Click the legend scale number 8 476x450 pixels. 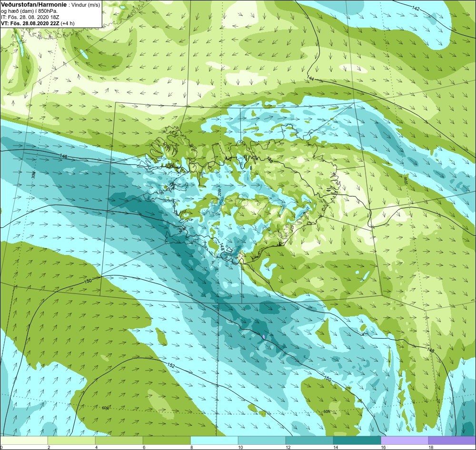pyautogui.click(x=191, y=447)
